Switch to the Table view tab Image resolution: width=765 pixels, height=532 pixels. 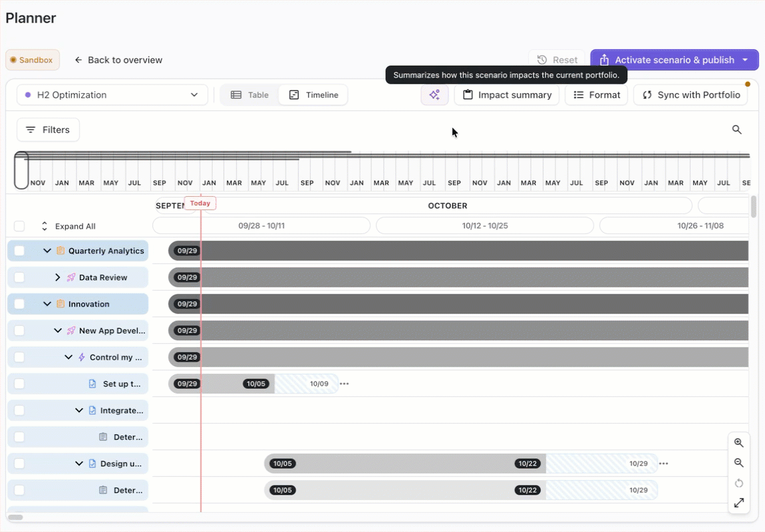(250, 94)
